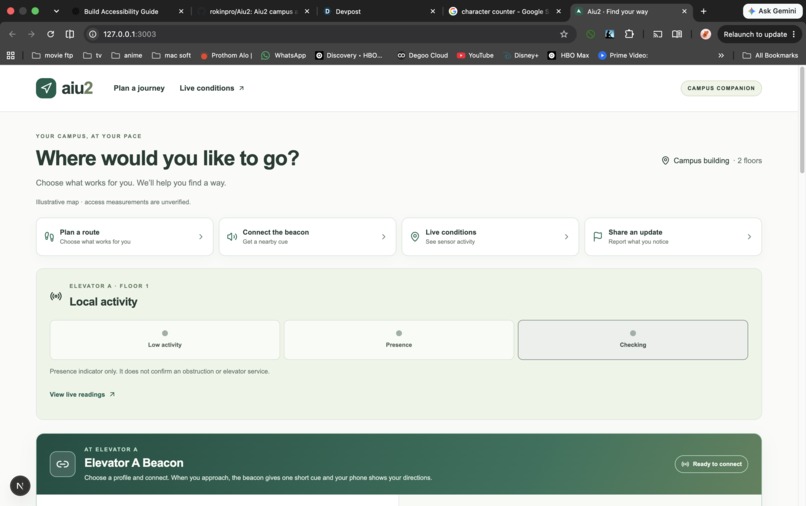The width and height of the screenshot is (806, 506).
Task: Click the Campus Companion badge
Action: pyautogui.click(x=721, y=88)
